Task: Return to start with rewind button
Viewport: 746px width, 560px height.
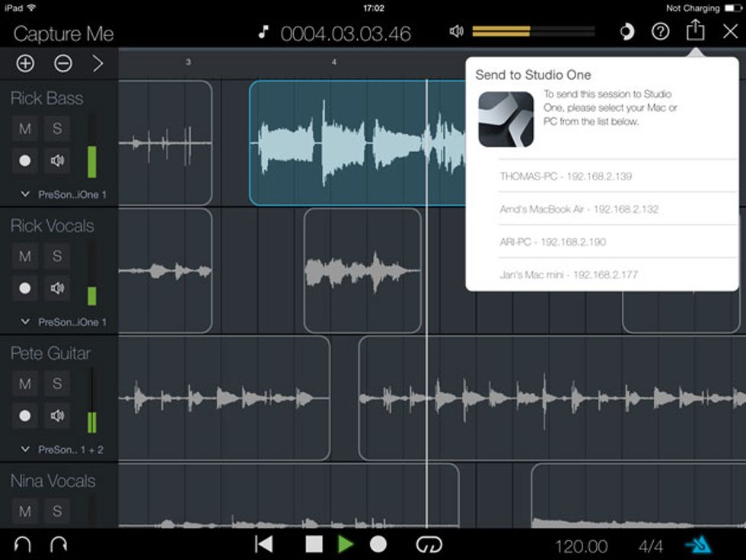Action: (263, 544)
